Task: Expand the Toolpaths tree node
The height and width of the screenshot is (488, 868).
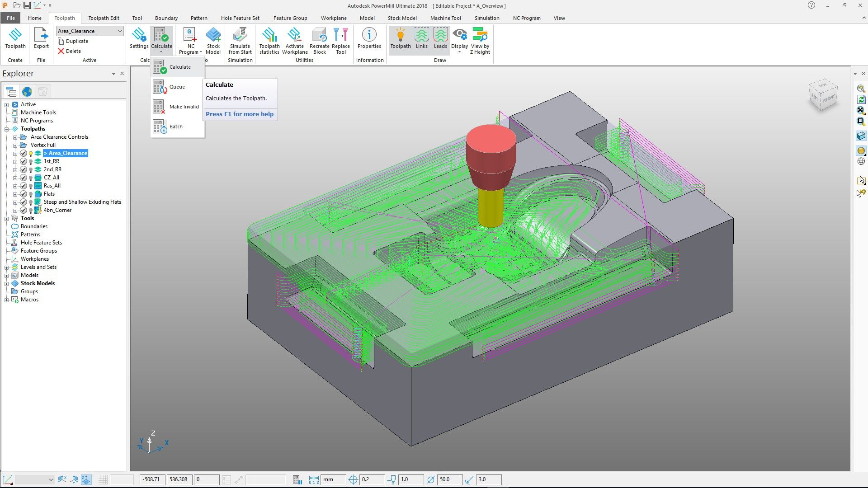Action: point(6,129)
